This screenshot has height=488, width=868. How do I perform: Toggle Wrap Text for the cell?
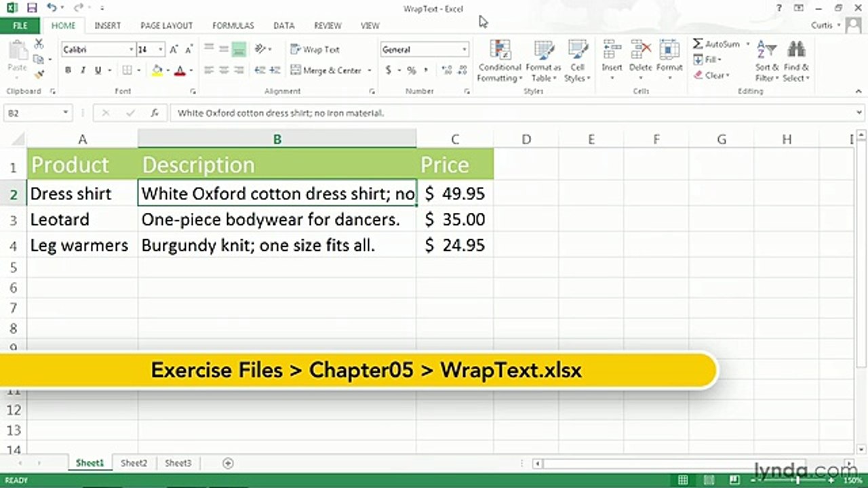(x=315, y=49)
